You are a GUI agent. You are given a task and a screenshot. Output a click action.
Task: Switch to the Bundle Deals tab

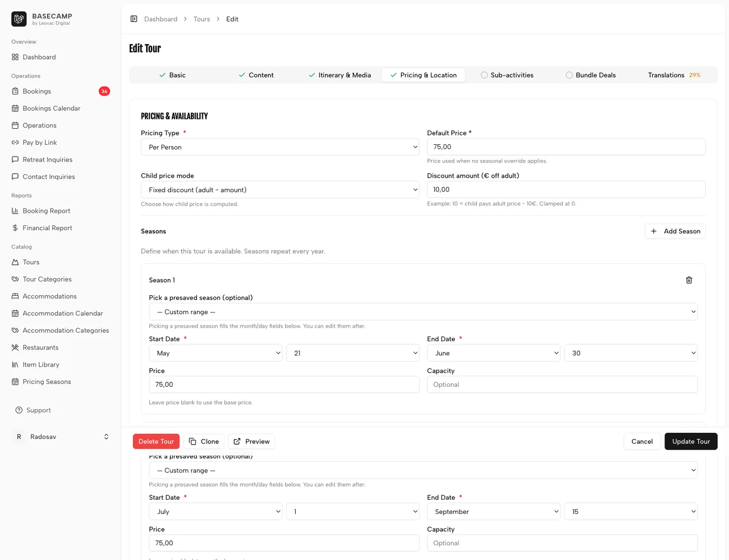(591, 75)
